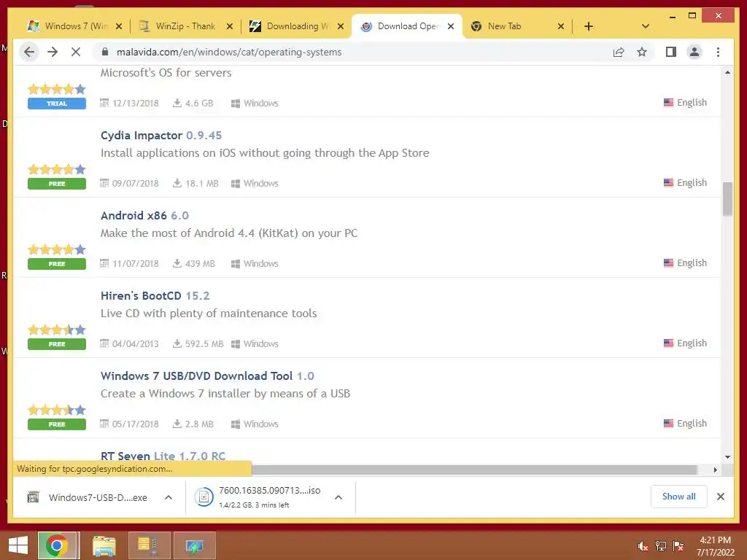Screen dimensions: 747x560
Task: Click English flag on Hiren's BootCD row
Action: [668, 343]
